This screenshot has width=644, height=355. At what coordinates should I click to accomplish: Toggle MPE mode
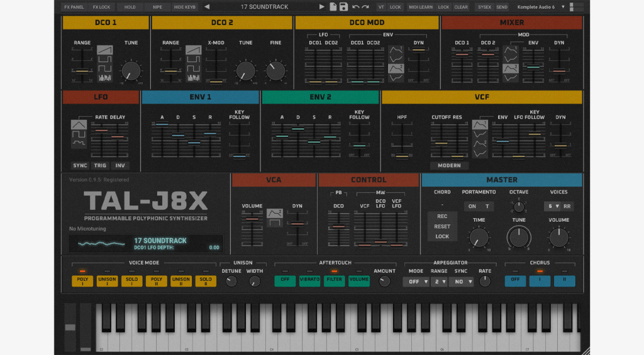(157, 7)
